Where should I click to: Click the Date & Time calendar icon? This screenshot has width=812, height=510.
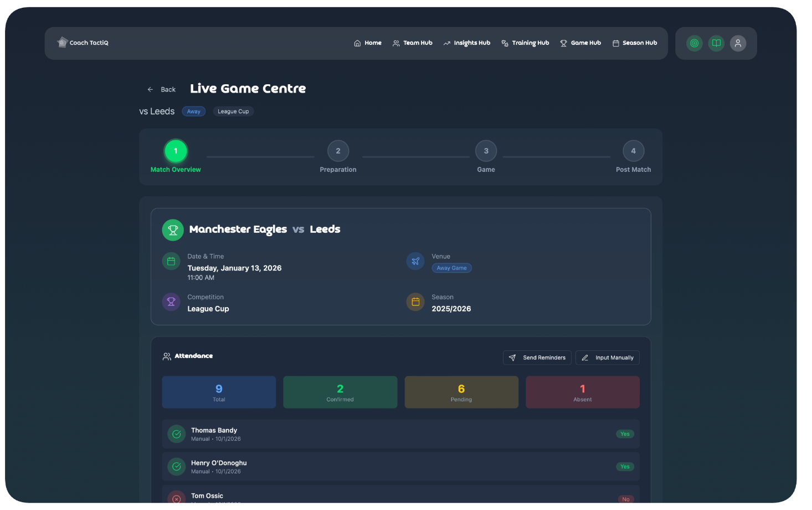coord(171,261)
